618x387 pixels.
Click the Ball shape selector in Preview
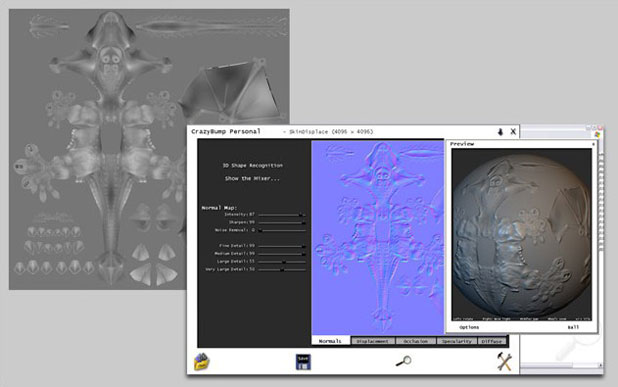(573, 327)
